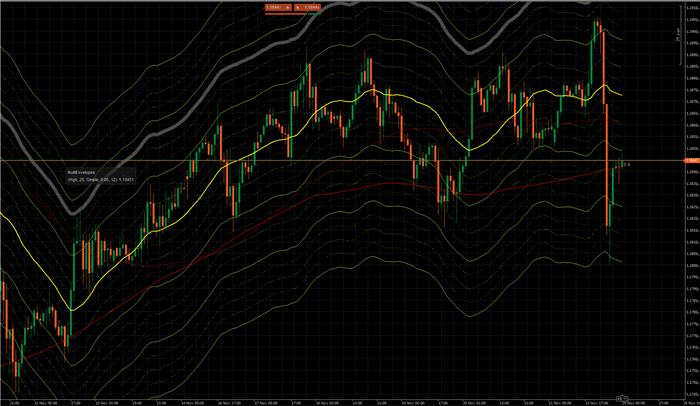Viewport: 700px width, 406px height.
Task: Click the orange portion of the sentiment bar
Action: [x=286, y=14]
